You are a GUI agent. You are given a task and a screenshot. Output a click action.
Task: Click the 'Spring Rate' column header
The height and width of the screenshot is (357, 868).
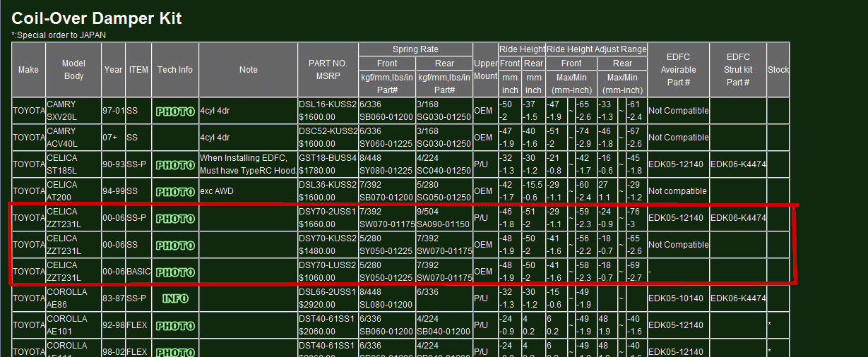click(415, 49)
